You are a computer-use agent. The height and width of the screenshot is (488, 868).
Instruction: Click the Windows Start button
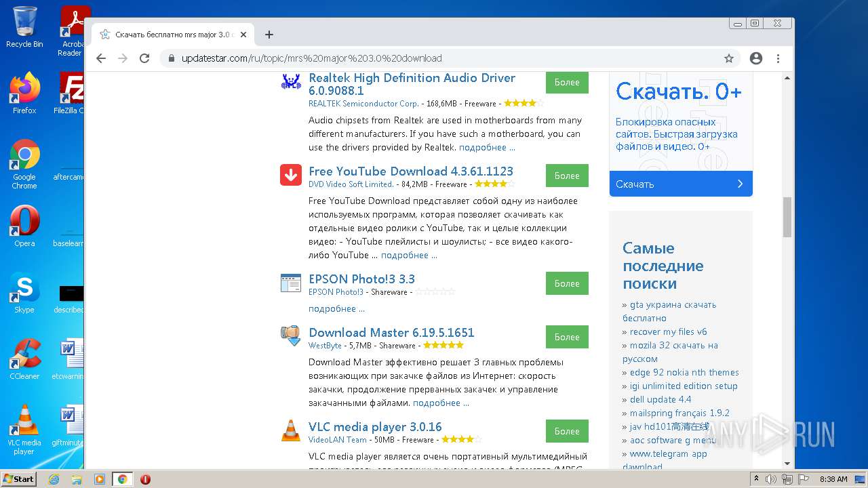[x=18, y=479]
